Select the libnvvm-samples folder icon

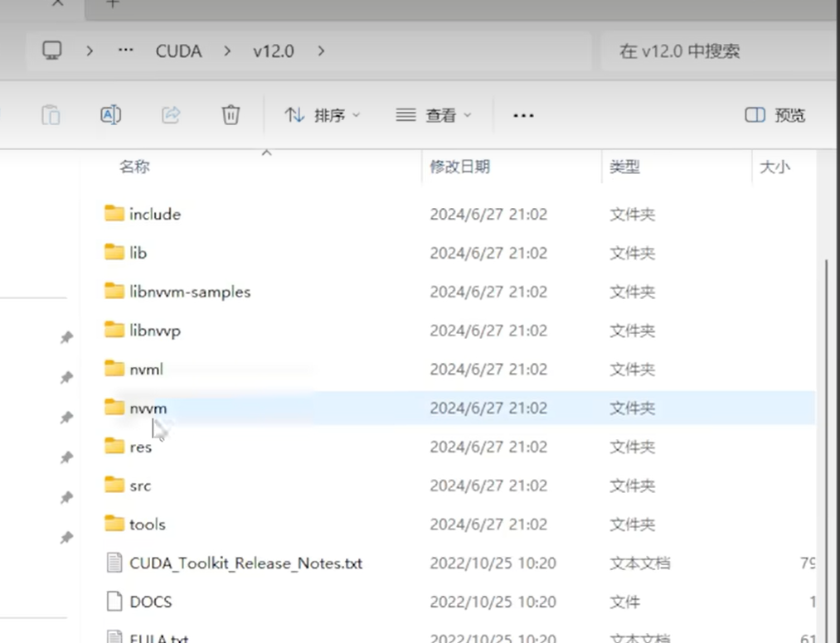[114, 291]
